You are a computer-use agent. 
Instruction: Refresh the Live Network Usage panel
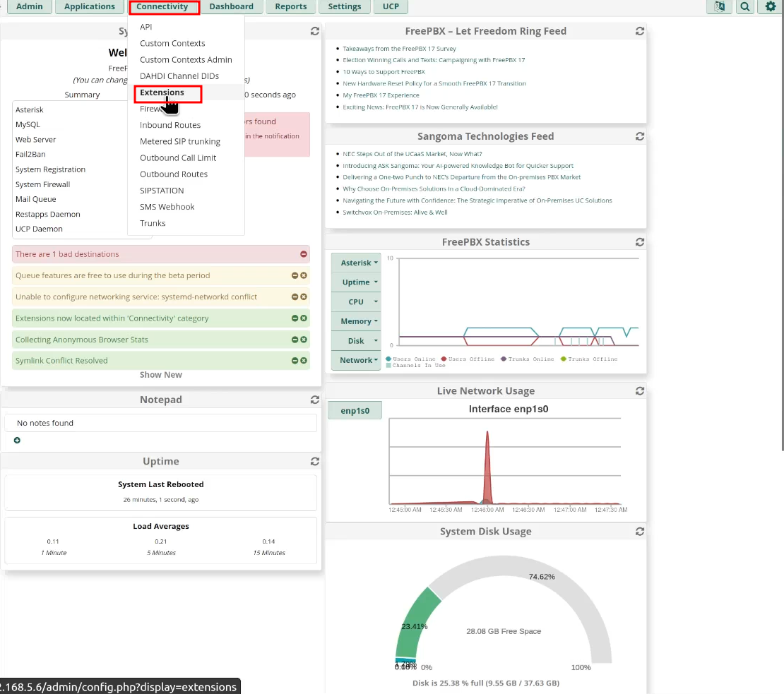point(639,390)
